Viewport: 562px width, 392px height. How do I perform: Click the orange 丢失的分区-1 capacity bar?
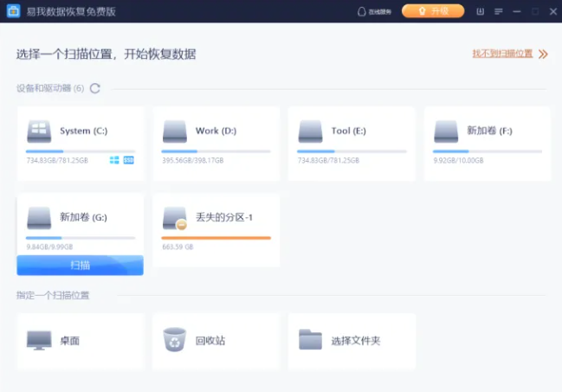pos(216,237)
